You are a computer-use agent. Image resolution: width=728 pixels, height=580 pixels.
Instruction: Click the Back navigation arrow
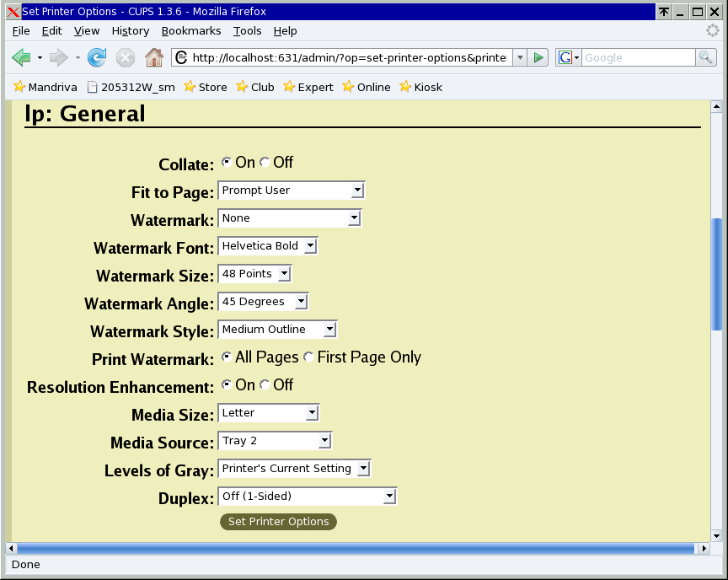click(22, 57)
